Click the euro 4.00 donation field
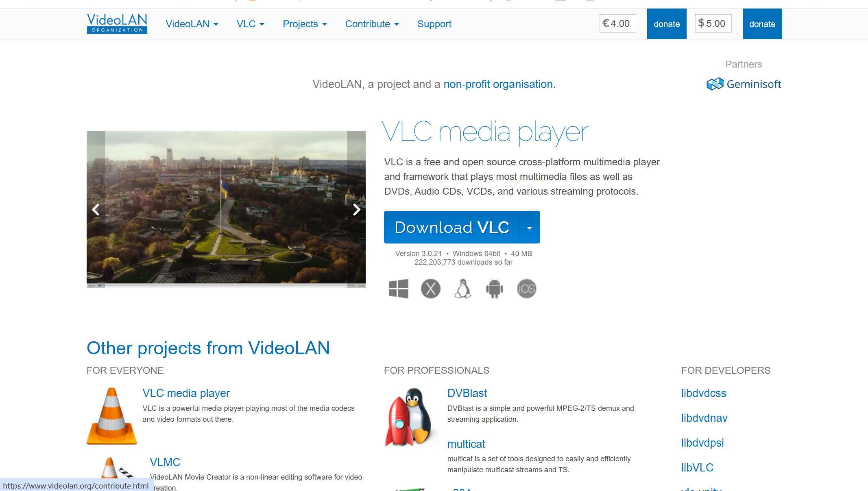Viewport: 868px width, 491px height. point(617,24)
